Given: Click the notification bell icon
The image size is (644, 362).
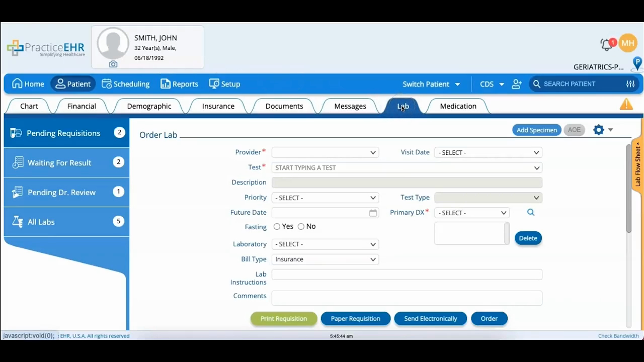Looking at the screenshot, I should tap(607, 45).
